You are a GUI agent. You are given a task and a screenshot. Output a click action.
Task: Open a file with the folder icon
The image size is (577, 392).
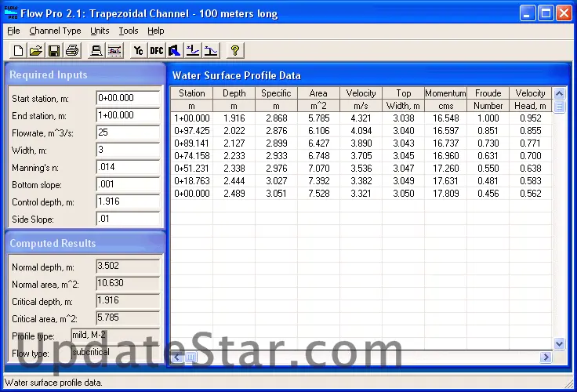(36, 51)
